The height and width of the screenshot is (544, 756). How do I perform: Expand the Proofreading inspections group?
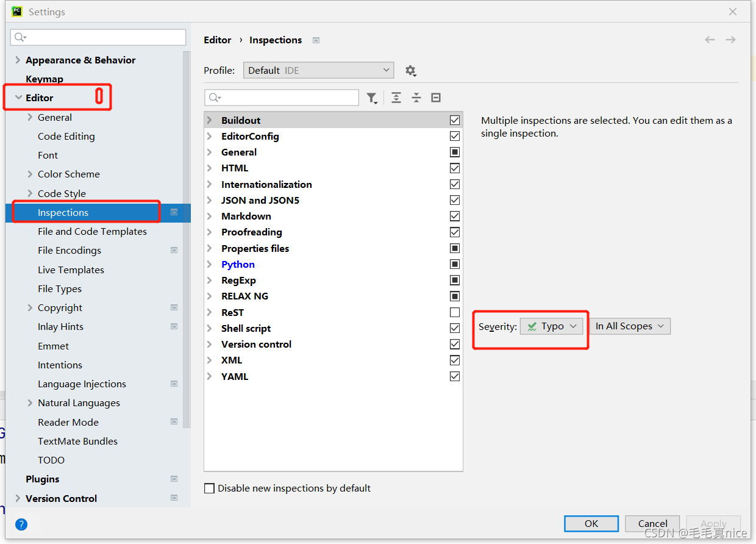point(209,232)
